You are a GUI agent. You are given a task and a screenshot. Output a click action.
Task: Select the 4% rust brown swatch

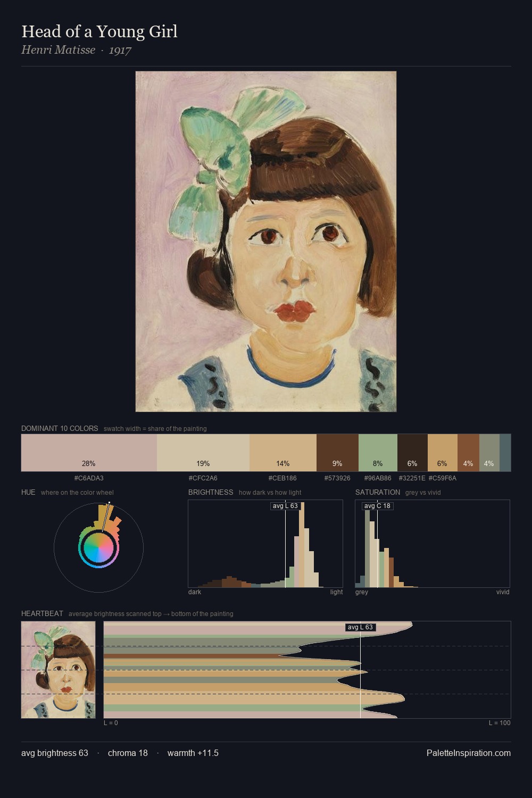tap(468, 453)
